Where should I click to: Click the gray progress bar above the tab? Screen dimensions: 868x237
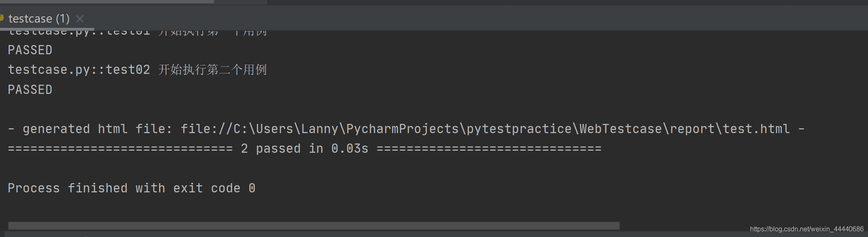[x=107, y=2]
